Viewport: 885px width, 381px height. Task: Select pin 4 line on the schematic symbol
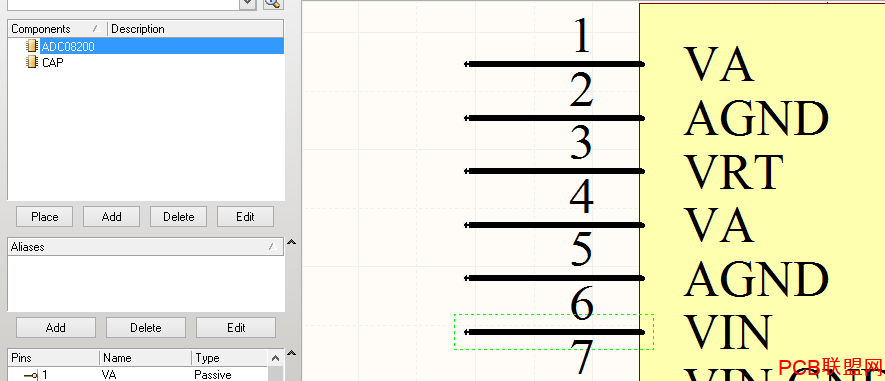[x=554, y=225]
